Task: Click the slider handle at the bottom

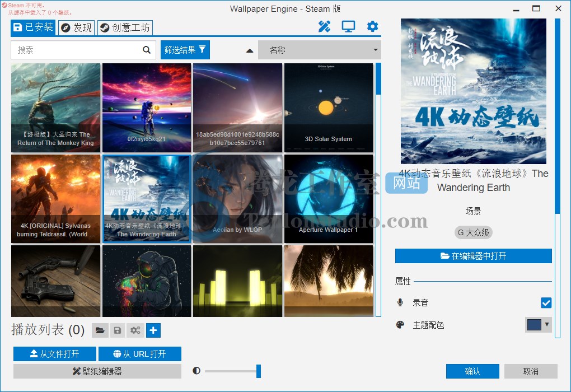Action: [x=259, y=371]
